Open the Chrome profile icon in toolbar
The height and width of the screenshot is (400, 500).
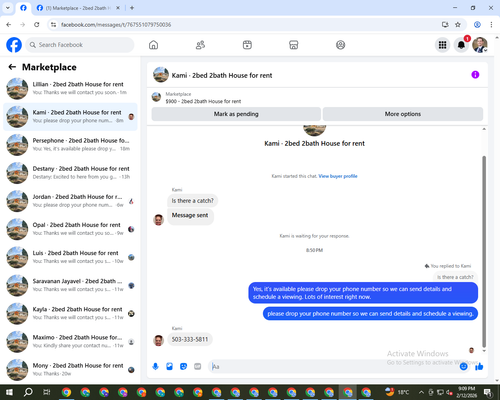point(477,24)
